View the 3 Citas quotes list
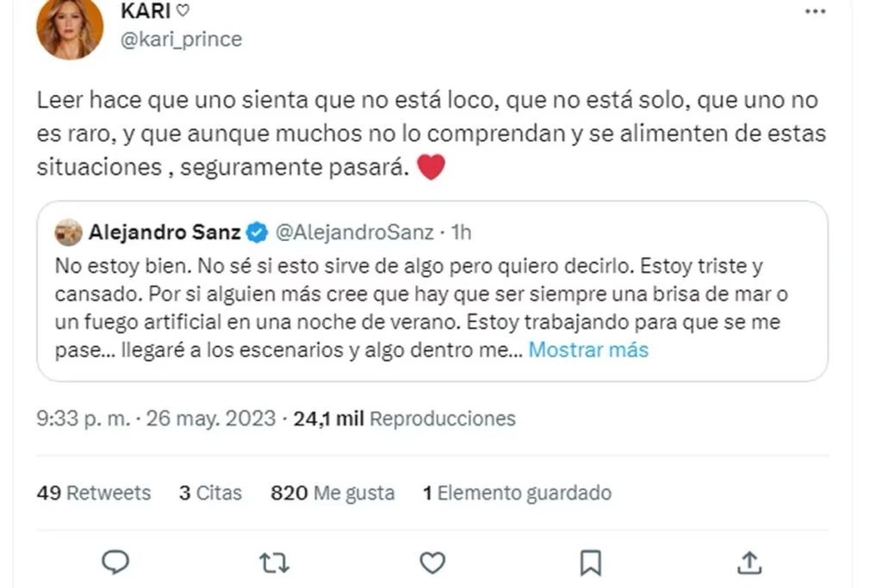This screenshot has width=882, height=588. pos(210,492)
